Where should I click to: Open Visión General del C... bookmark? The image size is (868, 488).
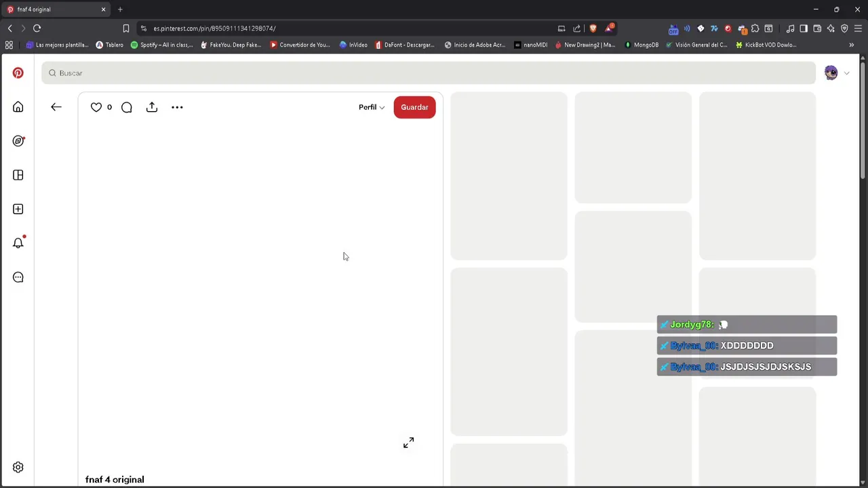[696, 45]
